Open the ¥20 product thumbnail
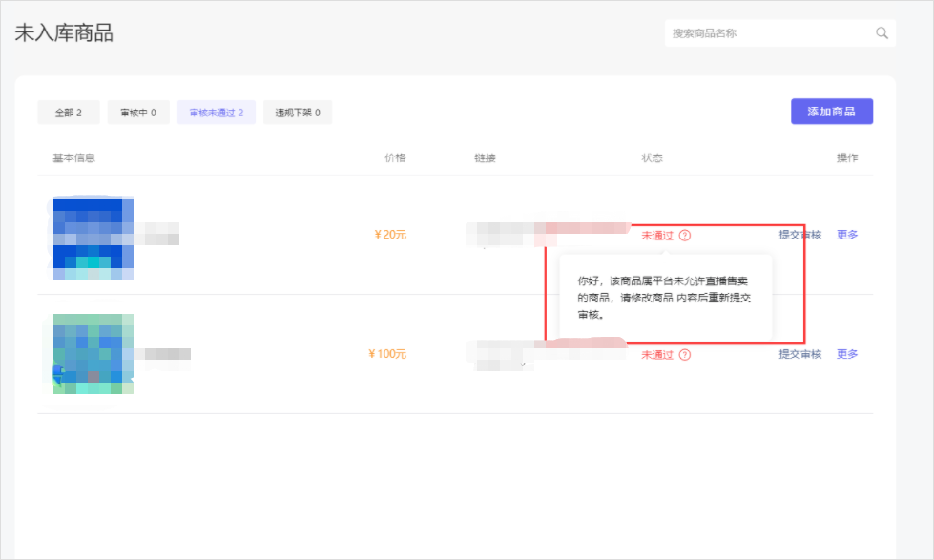The width and height of the screenshot is (934, 560). click(93, 237)
